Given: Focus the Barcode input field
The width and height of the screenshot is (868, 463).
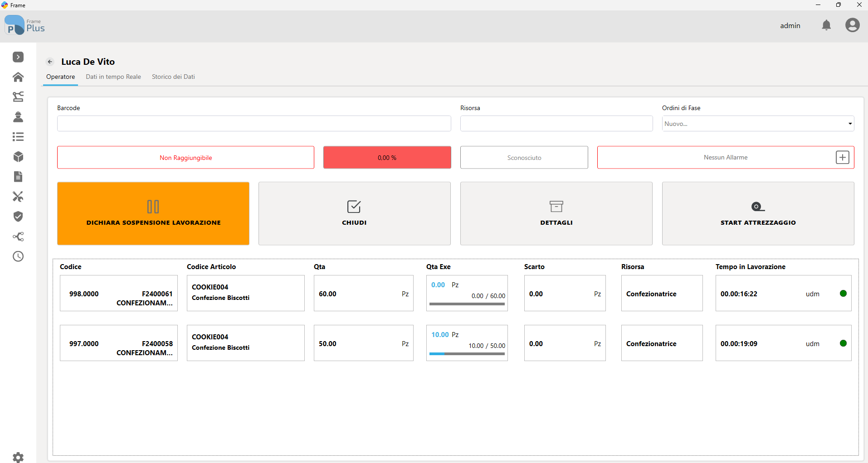Looking at the screenshot, I should click(254, 124).
